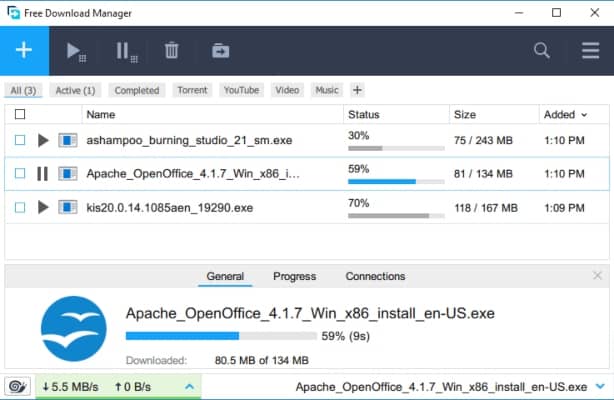Screen dimensions: 614x400
Task: Pause the Apache_OpenOffice download
Action: [x=42, y=174]
